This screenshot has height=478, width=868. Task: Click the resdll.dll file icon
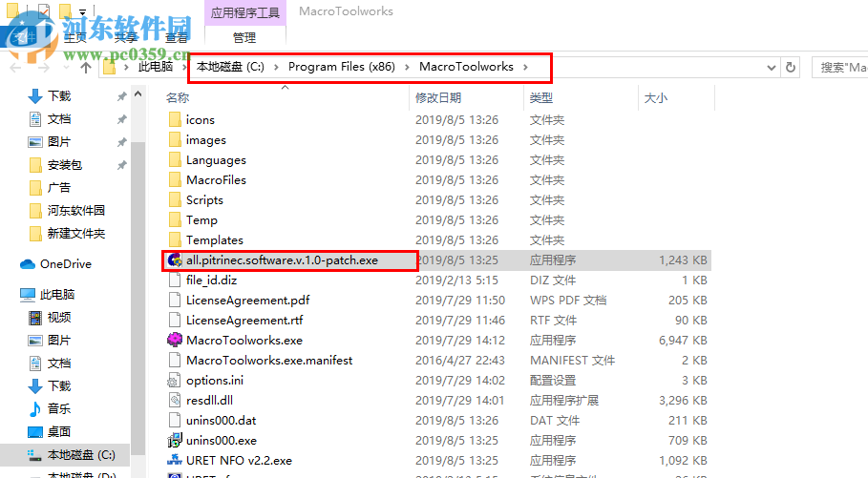(x=175, y=400)
